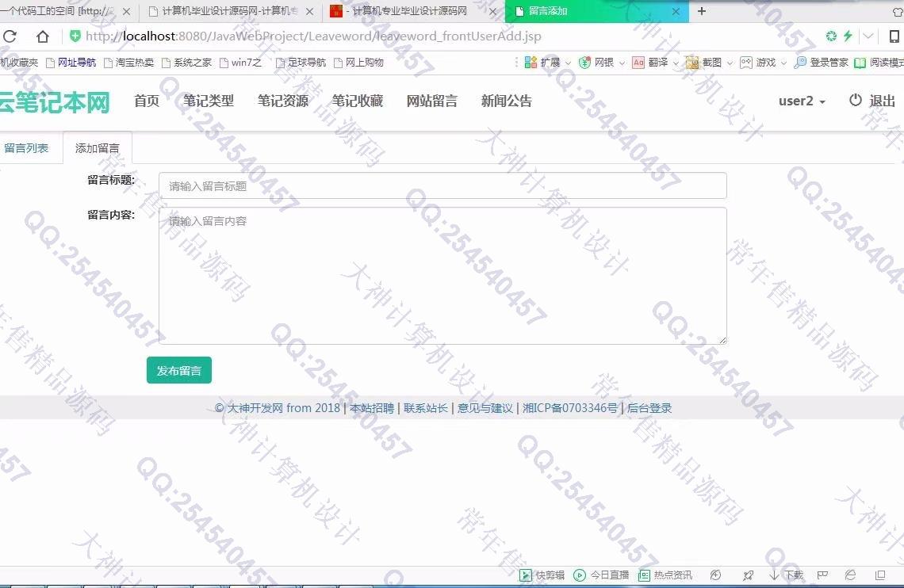Expand the address bar history dropdown
Screen dimensions: 904x588
(868, 36)
